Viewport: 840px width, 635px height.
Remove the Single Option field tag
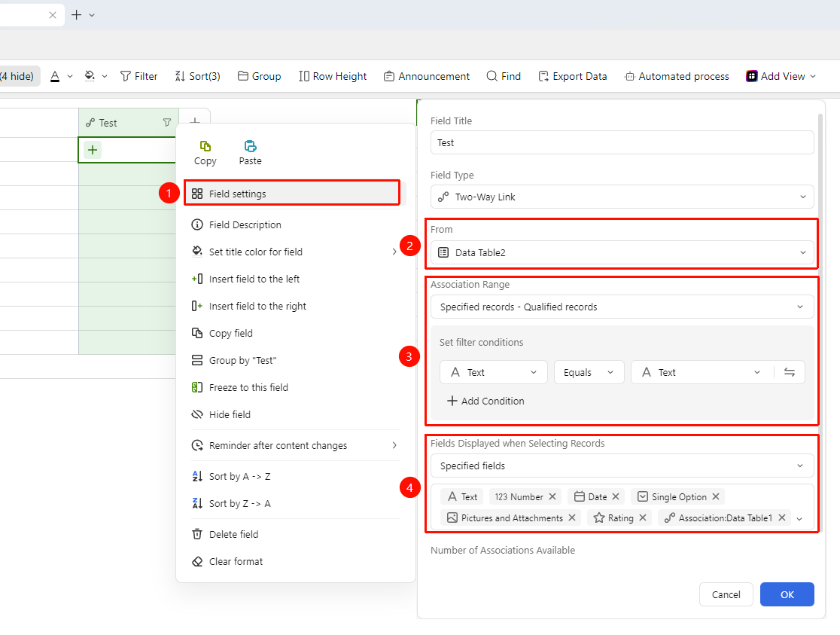[x=716, y=496]
